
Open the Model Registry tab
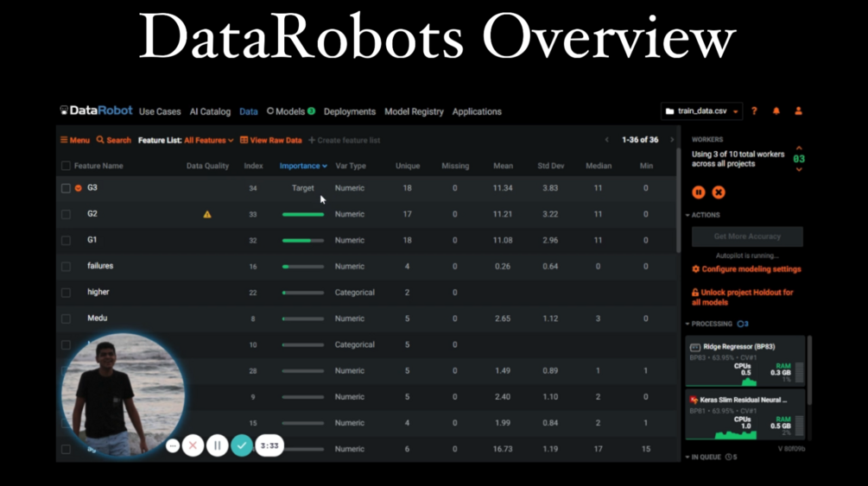414,112
